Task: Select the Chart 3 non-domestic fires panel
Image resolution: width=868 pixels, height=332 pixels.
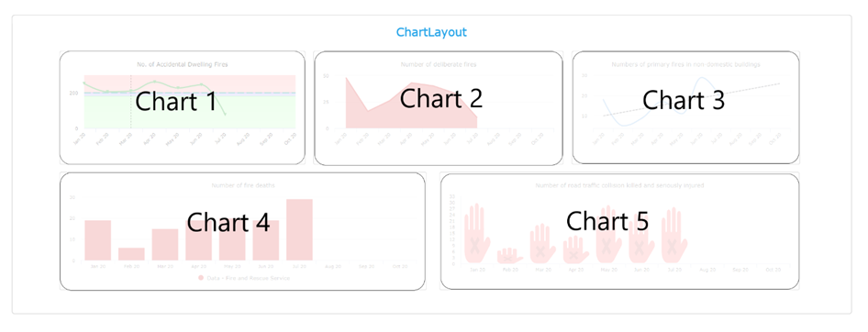Action: (x=685, y=107)
